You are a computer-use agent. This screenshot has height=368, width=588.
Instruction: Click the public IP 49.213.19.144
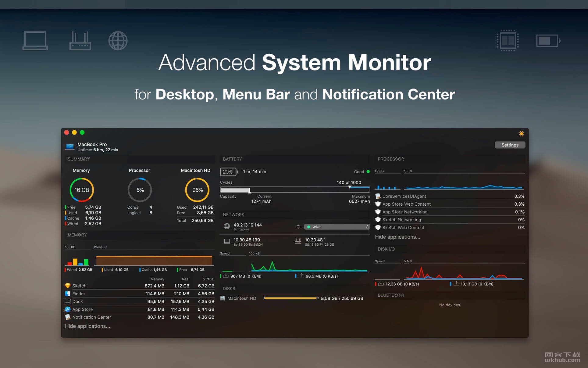248,225
